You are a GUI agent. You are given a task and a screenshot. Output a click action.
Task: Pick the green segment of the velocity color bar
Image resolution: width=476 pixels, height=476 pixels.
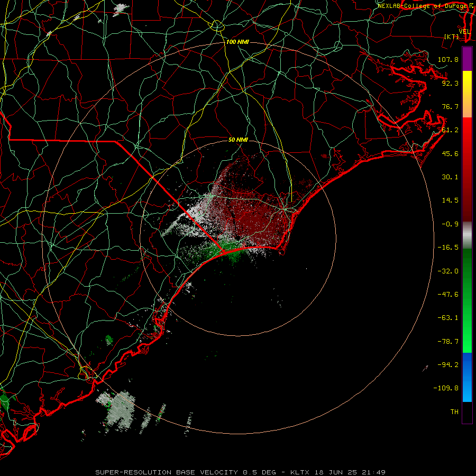tap(467, 300)
